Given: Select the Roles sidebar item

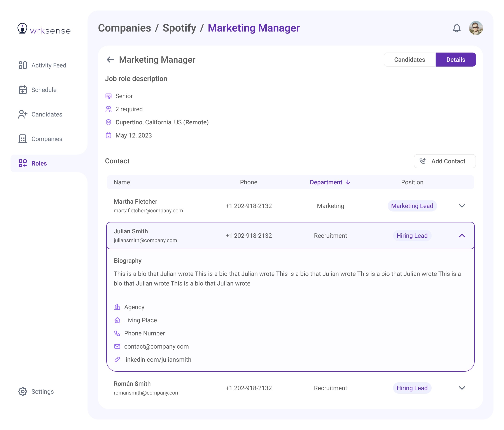Looking at the screenshot, I should 33,163.
